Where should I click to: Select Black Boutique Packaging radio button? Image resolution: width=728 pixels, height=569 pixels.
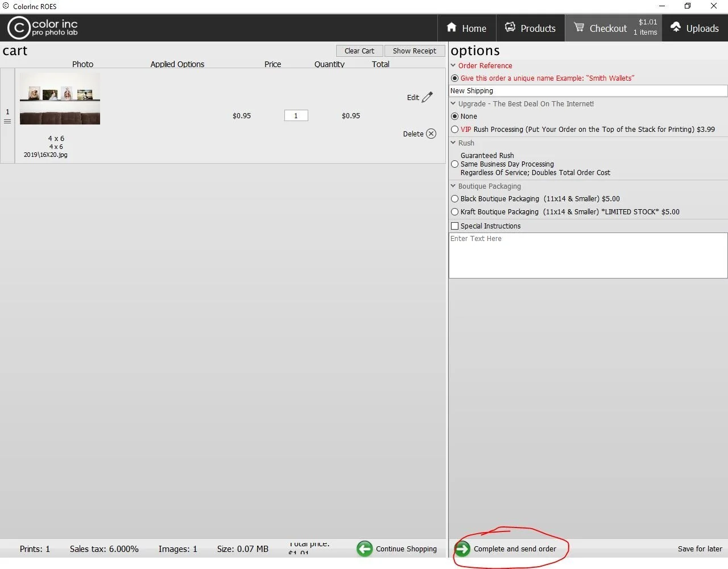454,199
